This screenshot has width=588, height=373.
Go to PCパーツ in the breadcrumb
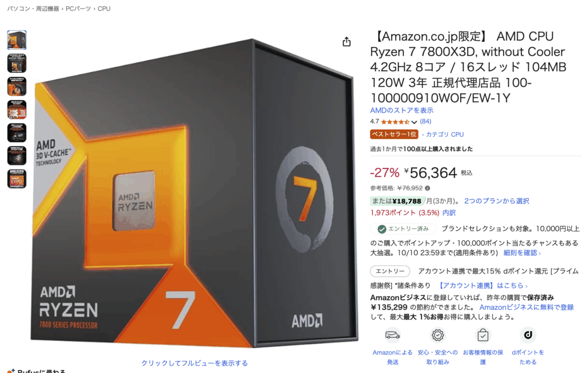click(78, 9)
